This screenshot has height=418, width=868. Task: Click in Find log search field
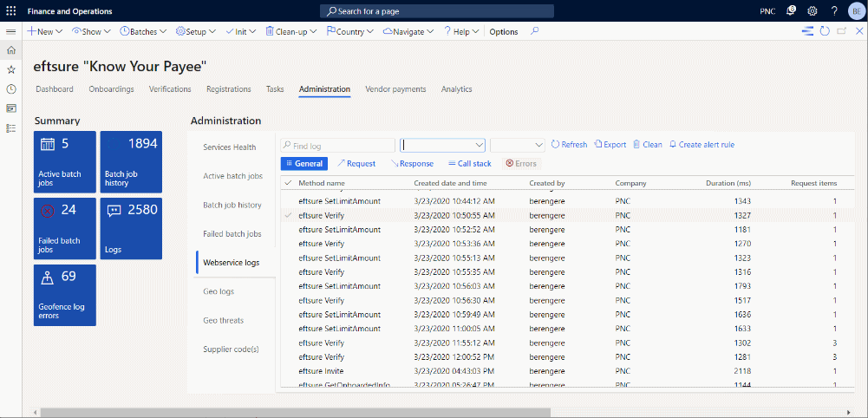[x=337, y=146]
